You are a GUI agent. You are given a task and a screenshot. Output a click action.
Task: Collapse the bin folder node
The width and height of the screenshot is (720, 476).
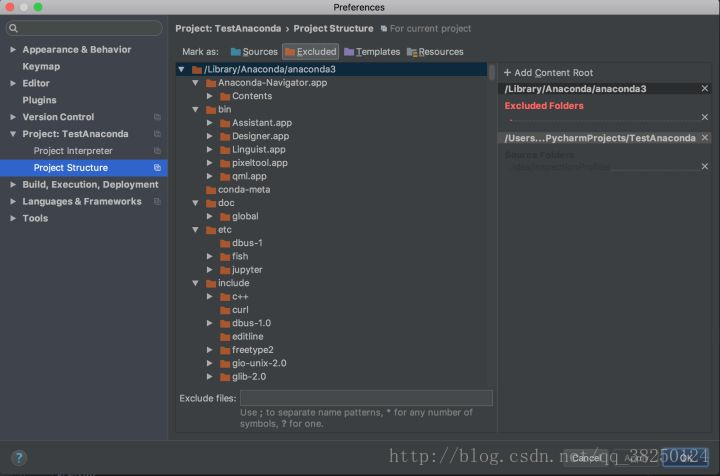196,109
